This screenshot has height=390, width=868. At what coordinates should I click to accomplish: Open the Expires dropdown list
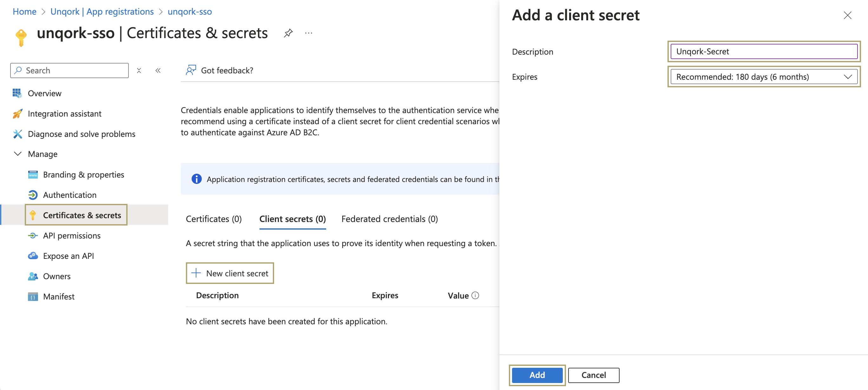pyautogui.click(x=764, y=77)
